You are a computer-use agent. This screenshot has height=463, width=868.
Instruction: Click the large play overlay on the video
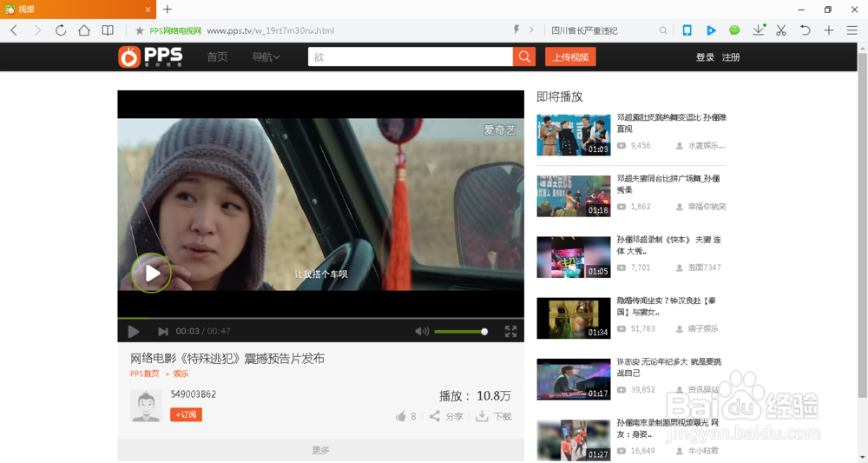tap(151, 273)
